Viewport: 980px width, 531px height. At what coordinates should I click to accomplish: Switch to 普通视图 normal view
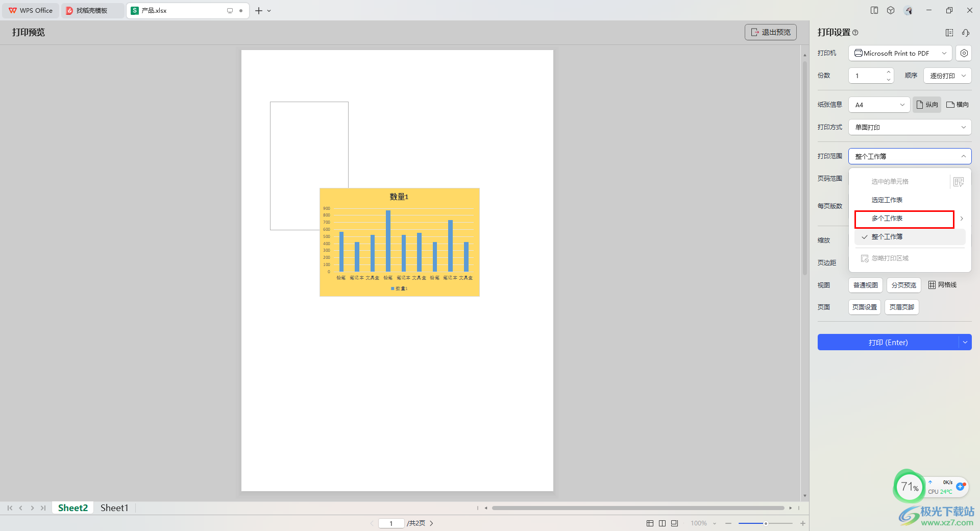pyautogui.click(x=866, y=285)
